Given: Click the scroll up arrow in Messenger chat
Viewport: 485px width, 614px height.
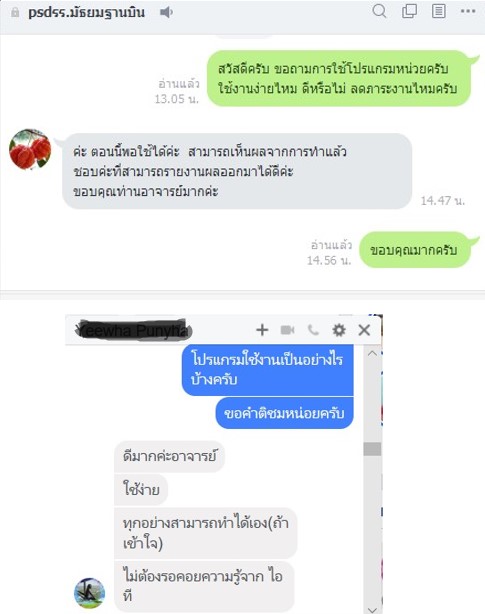Looking at the screenshot, I should 372,353.
